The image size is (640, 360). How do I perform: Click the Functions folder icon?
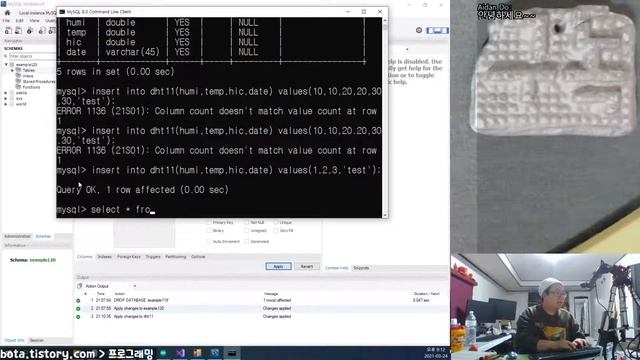click(18, 87)
